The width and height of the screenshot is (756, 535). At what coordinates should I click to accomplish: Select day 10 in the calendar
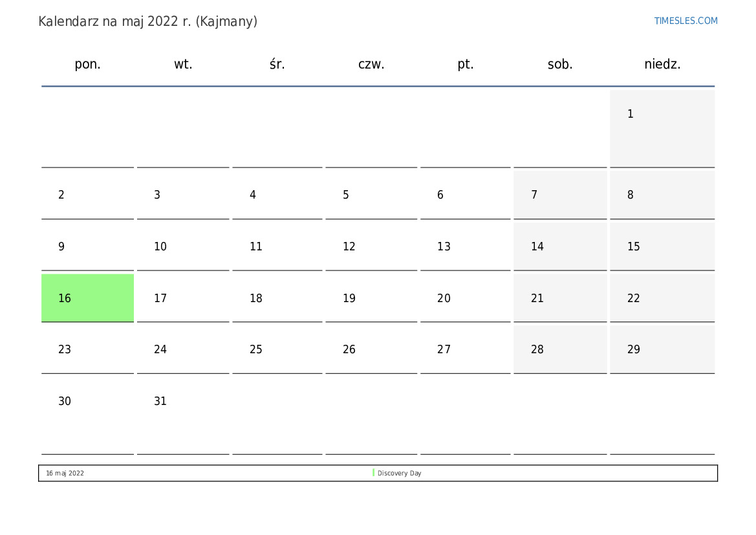coord(183,246)
